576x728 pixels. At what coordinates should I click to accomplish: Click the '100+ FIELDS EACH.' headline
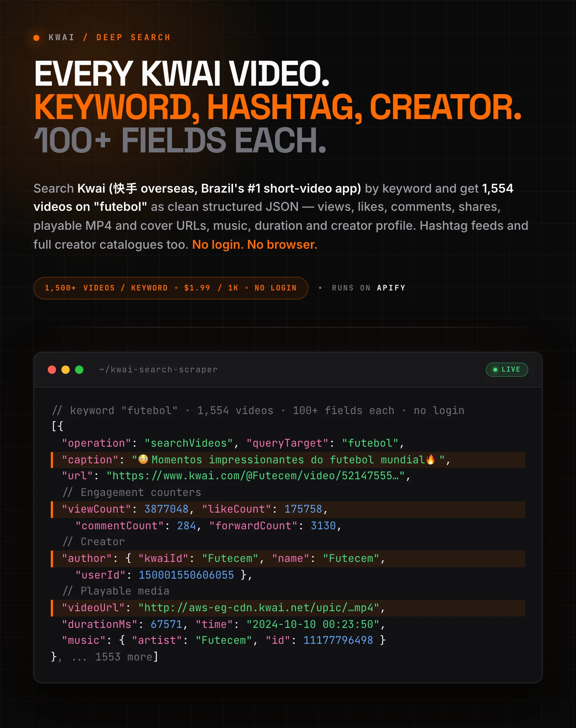point(180,140)
